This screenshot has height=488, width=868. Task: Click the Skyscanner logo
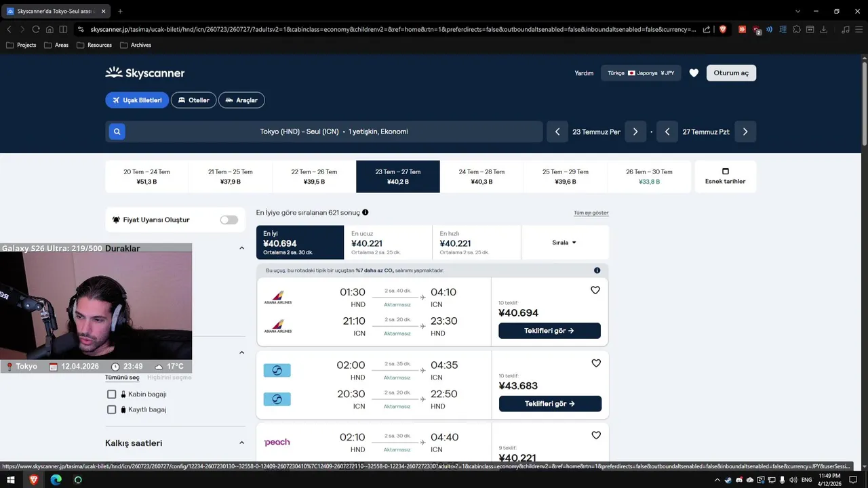pos(144,73)
